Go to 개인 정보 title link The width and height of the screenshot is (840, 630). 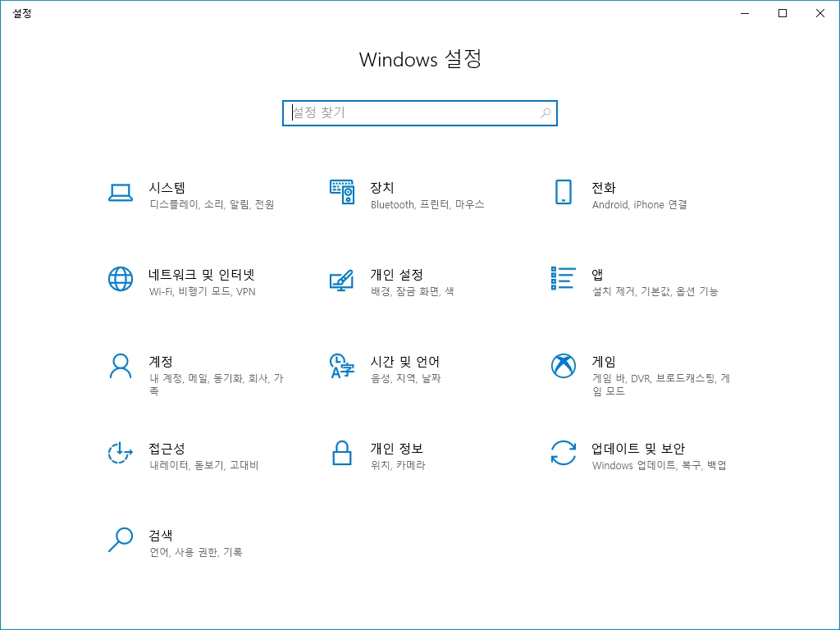coord(396,448)
